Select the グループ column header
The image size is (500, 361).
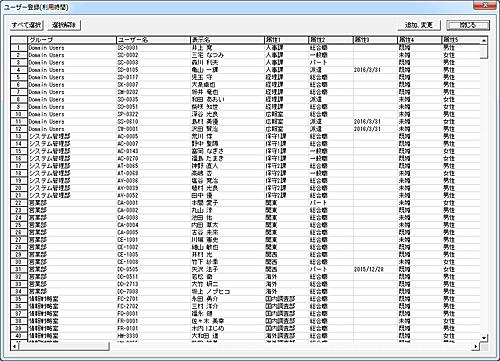coord(72,40)
